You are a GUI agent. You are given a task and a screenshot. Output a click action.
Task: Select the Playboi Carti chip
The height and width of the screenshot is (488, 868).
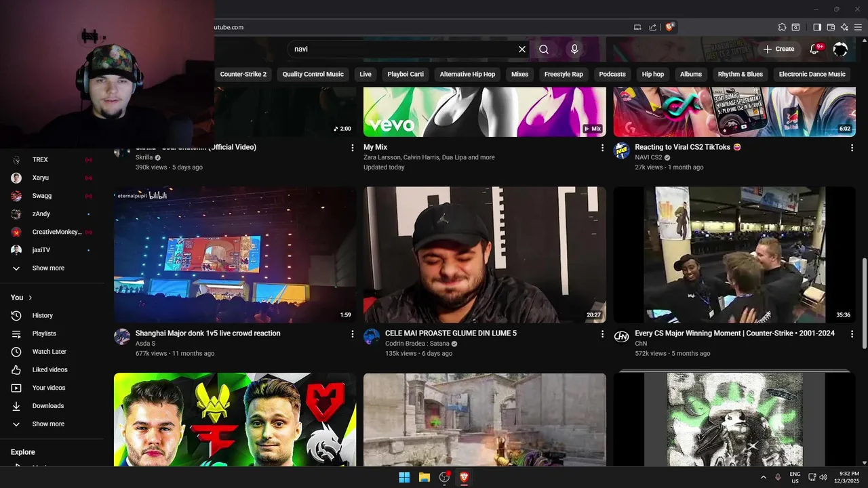click(406, 75)
